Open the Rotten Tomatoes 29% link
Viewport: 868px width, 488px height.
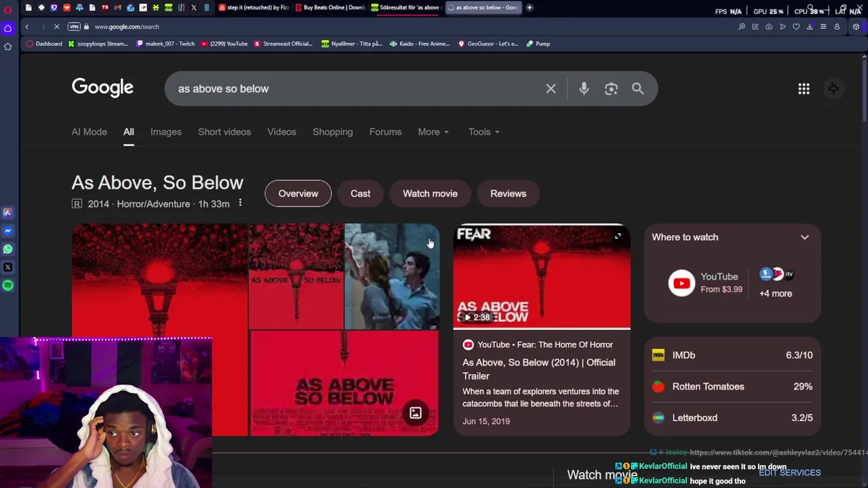[732, 386]
